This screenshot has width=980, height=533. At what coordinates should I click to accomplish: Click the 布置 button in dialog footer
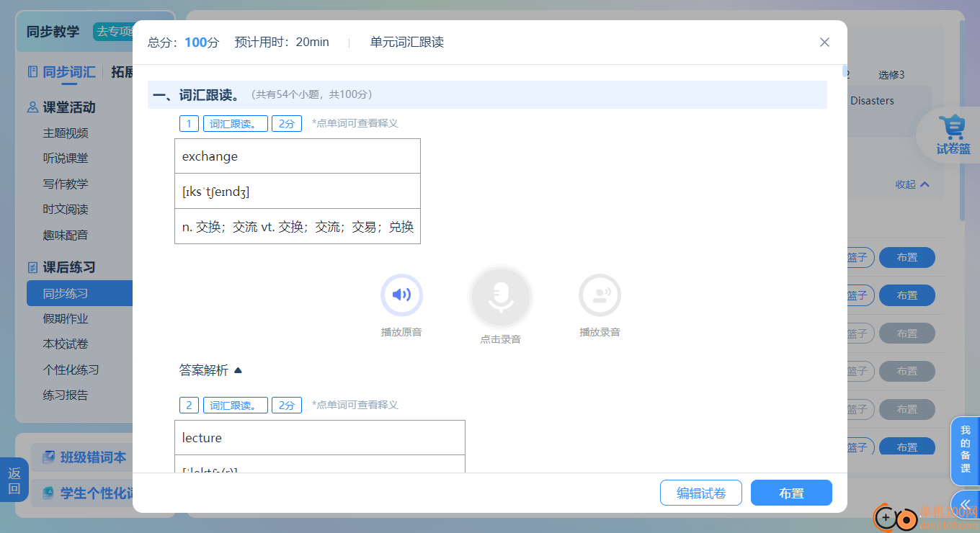click(x=791, y=493)
